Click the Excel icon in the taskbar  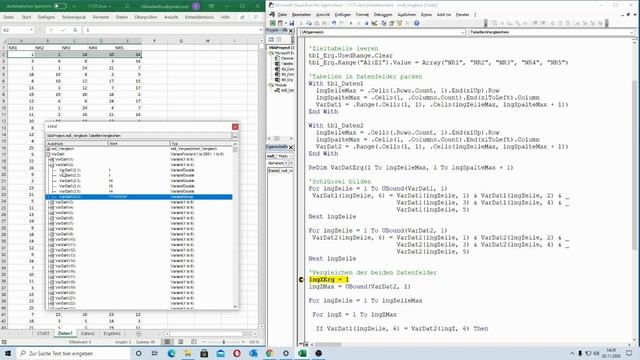point(302,353)
